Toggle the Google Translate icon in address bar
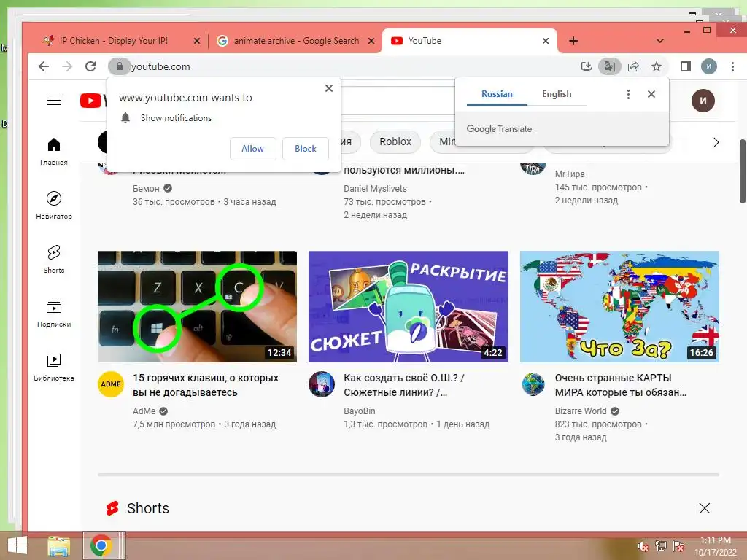The height and width of the screenshot is (560, 747). point(609,66)
